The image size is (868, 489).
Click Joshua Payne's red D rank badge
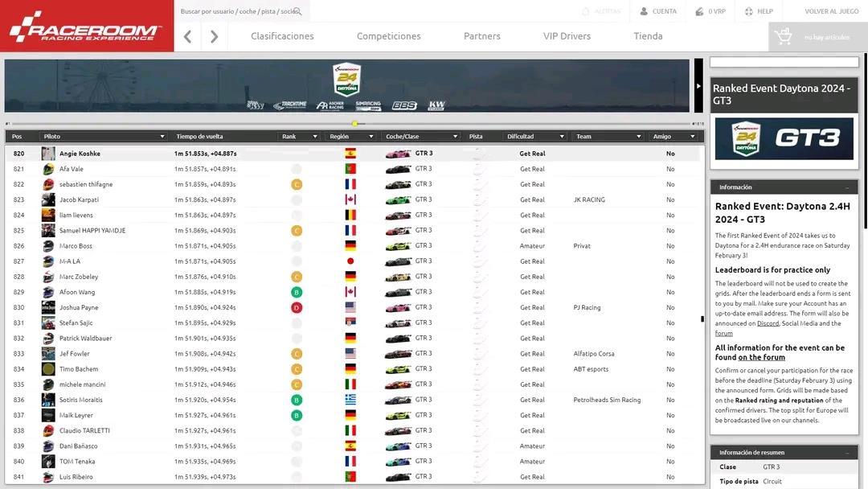tap(297, 307)
